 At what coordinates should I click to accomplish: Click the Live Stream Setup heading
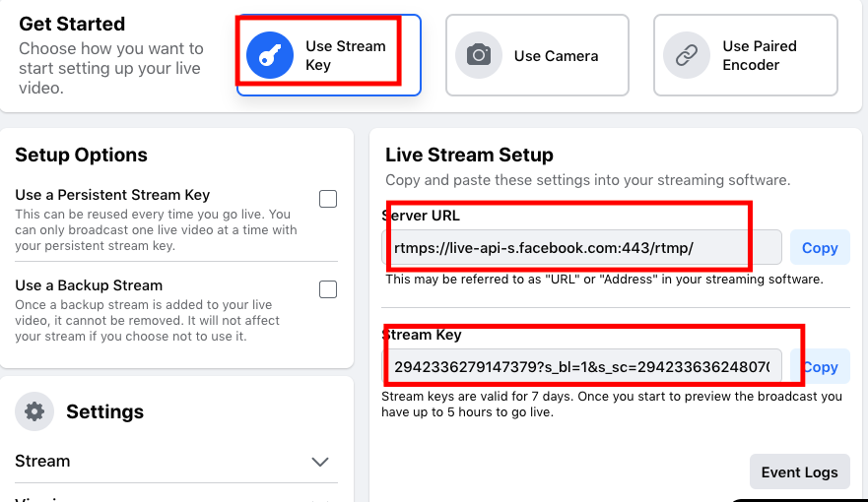tap(469, 155)
